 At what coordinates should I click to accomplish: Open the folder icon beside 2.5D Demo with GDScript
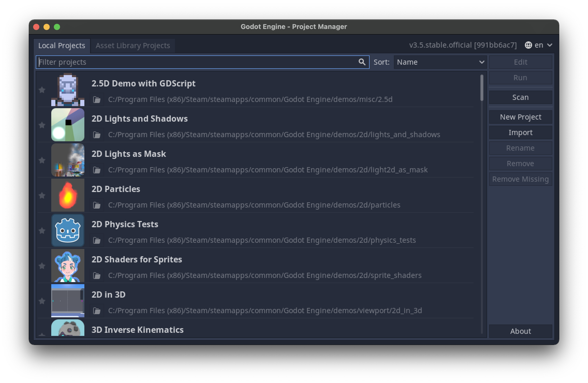point(97,99)
